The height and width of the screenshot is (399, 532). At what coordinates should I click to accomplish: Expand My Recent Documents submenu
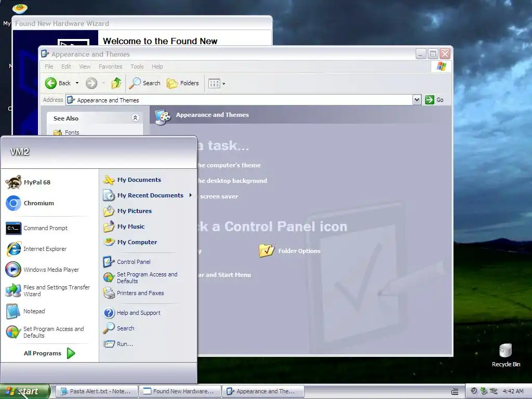(148, 195)
